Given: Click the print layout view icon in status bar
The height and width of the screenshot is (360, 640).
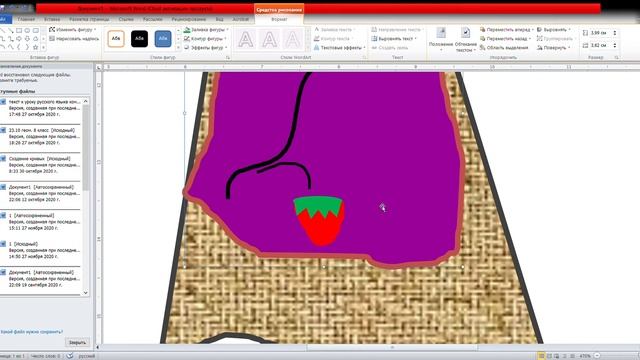Looking at the screenshot, I should (541, 356).
